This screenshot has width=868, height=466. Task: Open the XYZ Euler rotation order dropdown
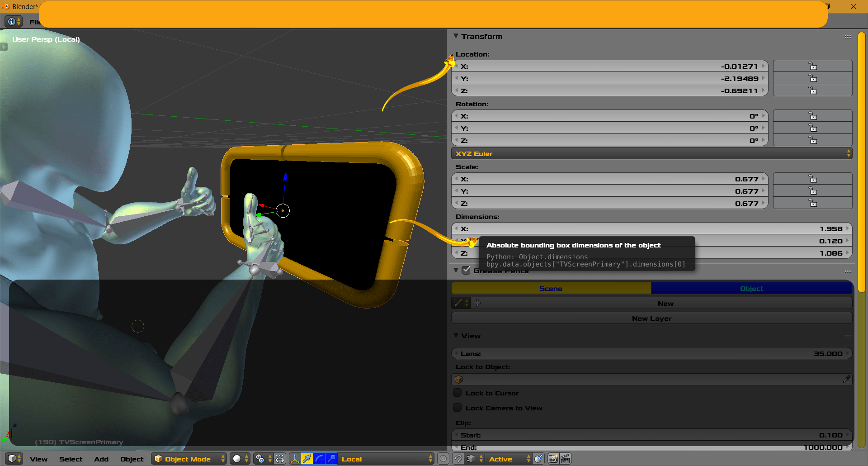tap(651, 153)
